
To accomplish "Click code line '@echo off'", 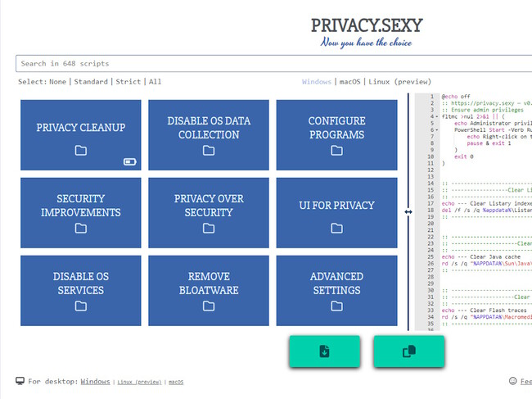I will point(456,97).
